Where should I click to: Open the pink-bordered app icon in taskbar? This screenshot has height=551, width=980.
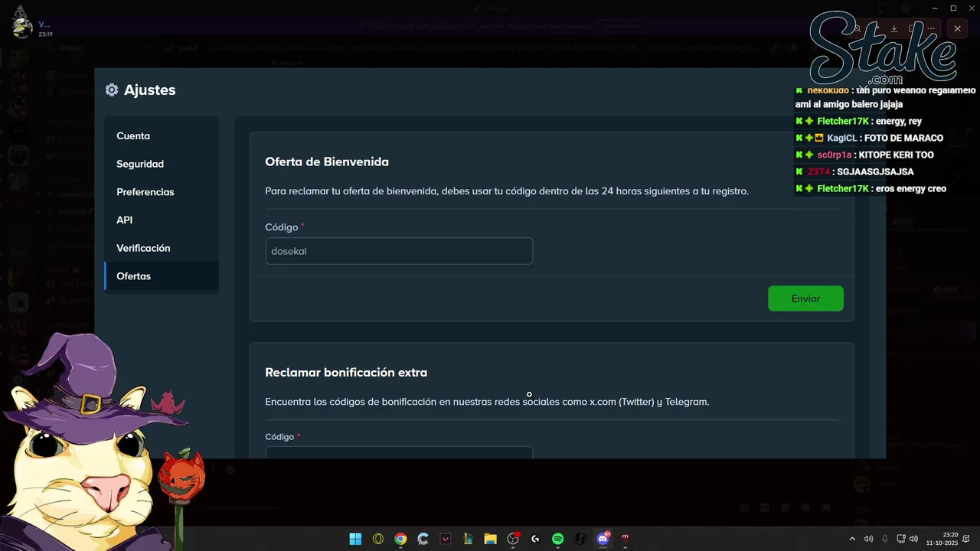point(446,539)
